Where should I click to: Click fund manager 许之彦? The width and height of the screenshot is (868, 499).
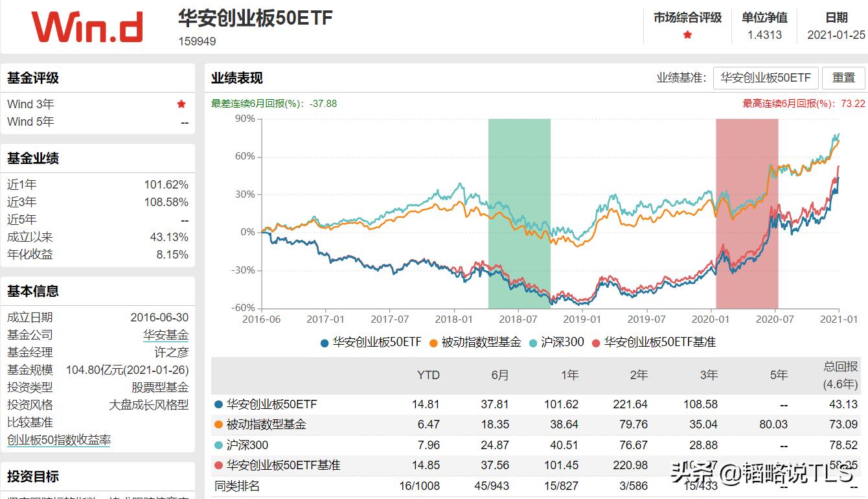point(170,352)
